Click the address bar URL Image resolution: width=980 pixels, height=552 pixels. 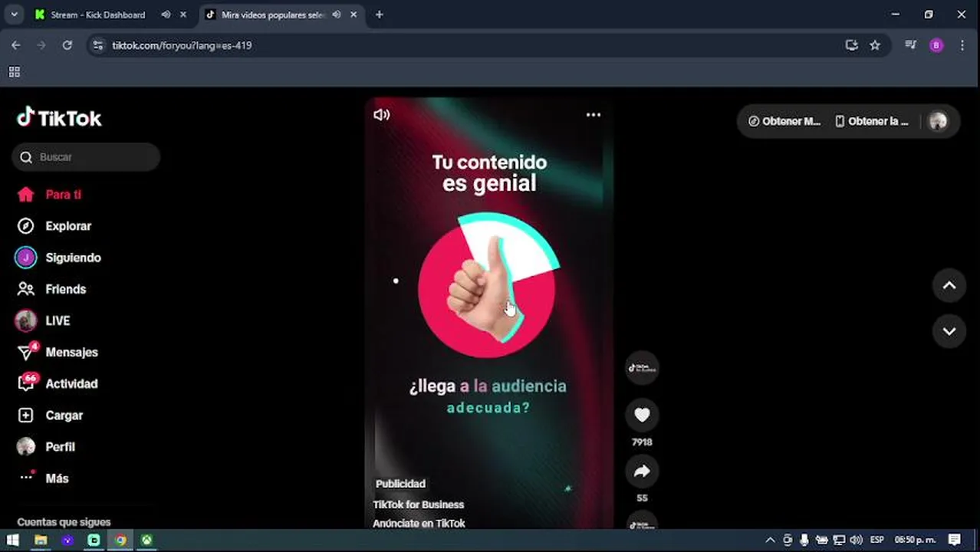[x=182, y=45]
